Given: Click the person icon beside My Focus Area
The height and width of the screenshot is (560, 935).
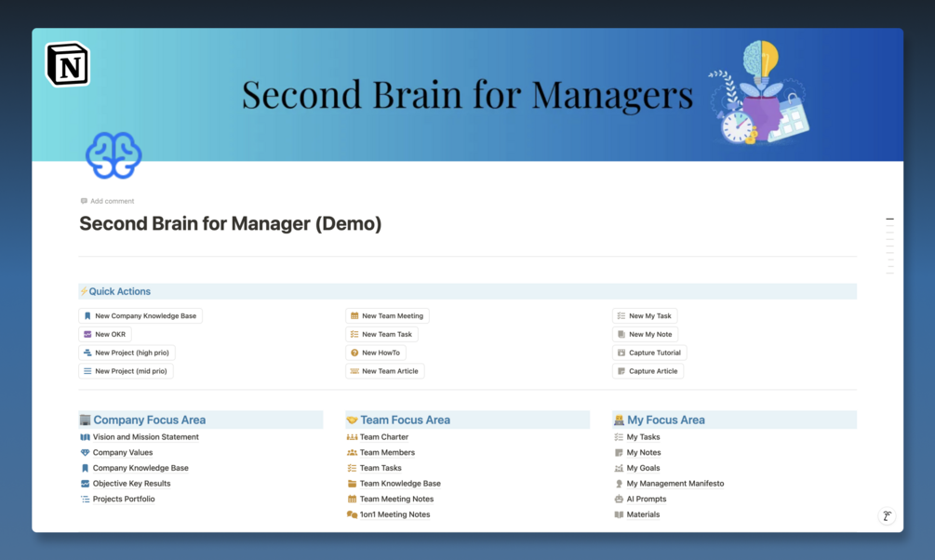Looking at the screenshot, I should pyautogui.click(x=619, y=420).
